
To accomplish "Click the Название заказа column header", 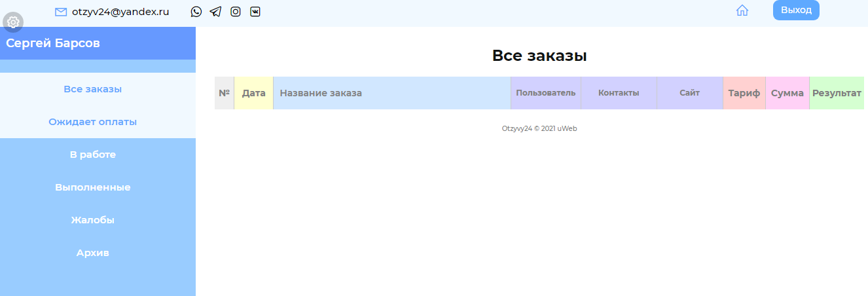I will 392,93.
